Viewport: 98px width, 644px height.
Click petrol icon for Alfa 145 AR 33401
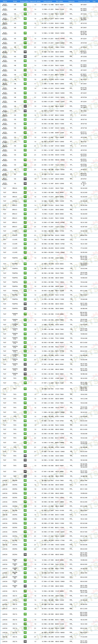tap(25, 28)
